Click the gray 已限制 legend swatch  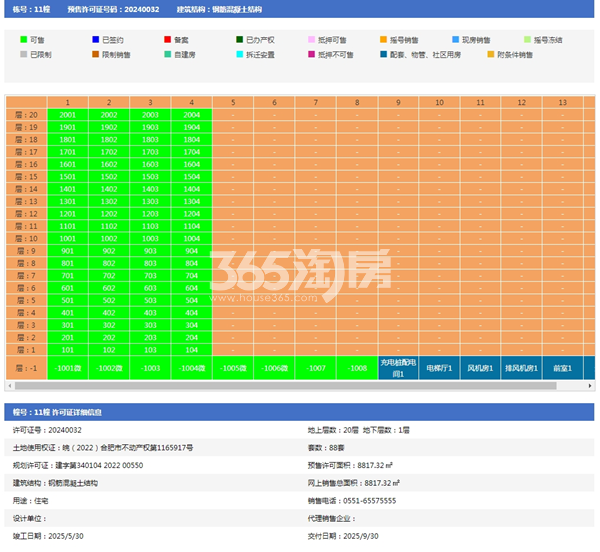pos(23,54)
